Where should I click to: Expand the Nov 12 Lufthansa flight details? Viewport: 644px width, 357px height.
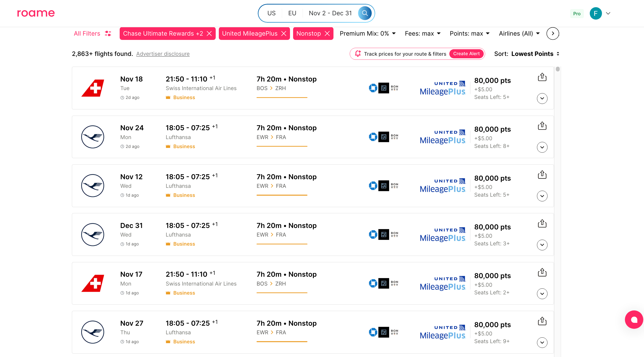pos(542,196)
